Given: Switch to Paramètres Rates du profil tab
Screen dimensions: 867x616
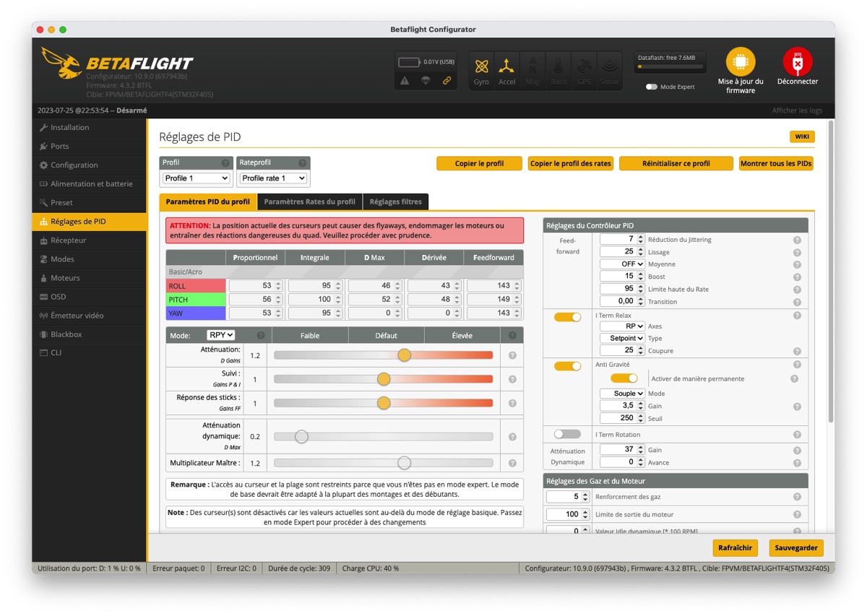Looking at the screenshot, I should (310, 201).
